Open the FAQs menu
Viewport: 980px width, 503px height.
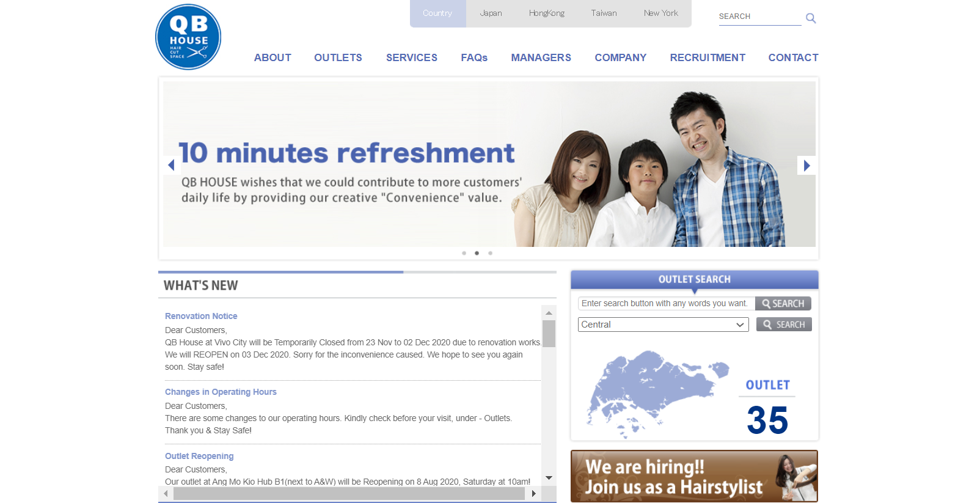474,57
